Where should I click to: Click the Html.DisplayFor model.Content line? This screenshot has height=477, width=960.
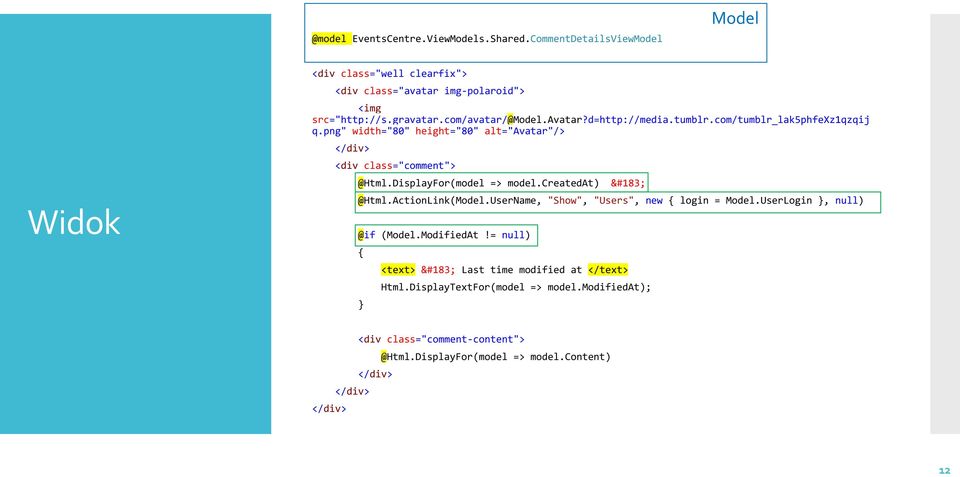495,356
